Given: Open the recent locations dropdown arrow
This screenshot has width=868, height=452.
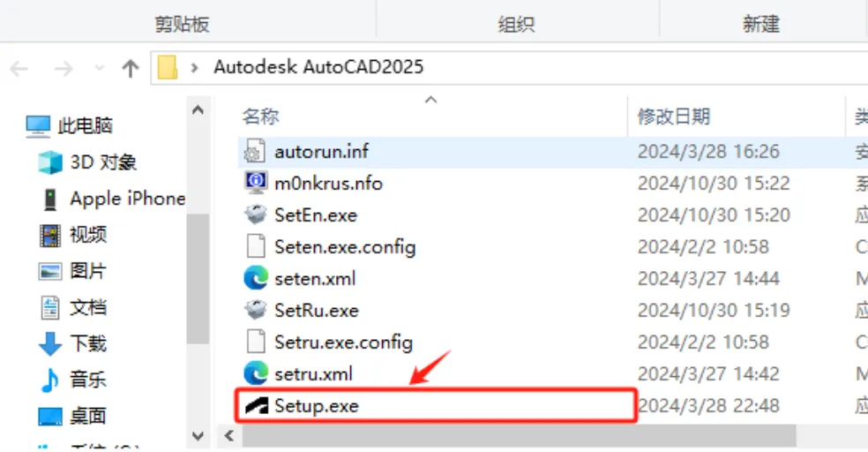Looking at the screenshot, I should point(100,69).
